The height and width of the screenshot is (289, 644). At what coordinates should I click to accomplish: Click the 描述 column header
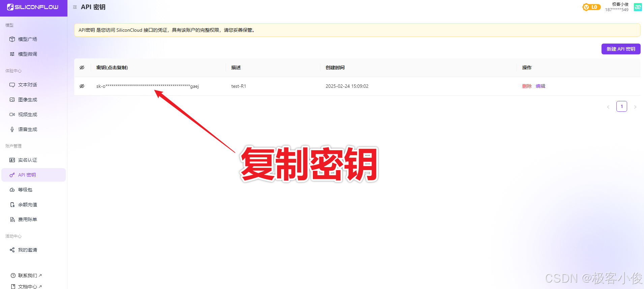[x=236, y=68]
